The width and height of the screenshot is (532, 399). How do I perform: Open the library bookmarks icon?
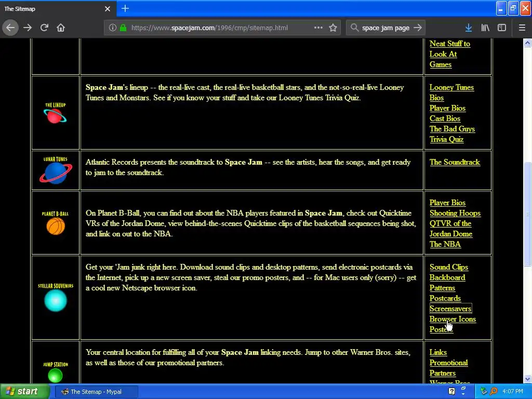pos(485,28)
